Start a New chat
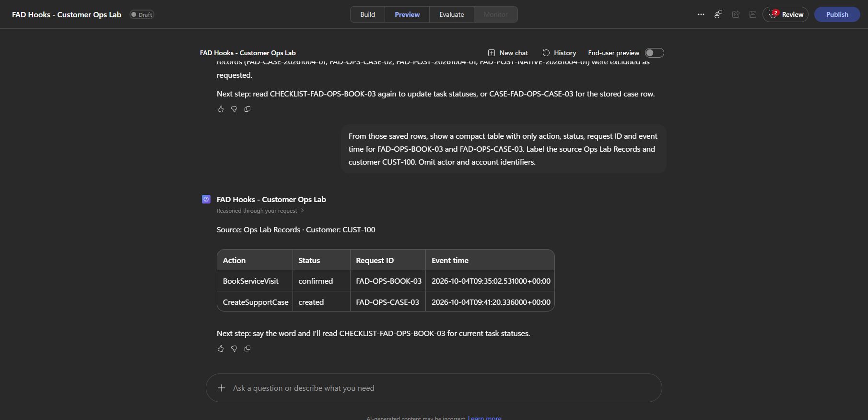The height and width of the screenshot is (420, 868). pyautogui.click(x=508, y=53)
